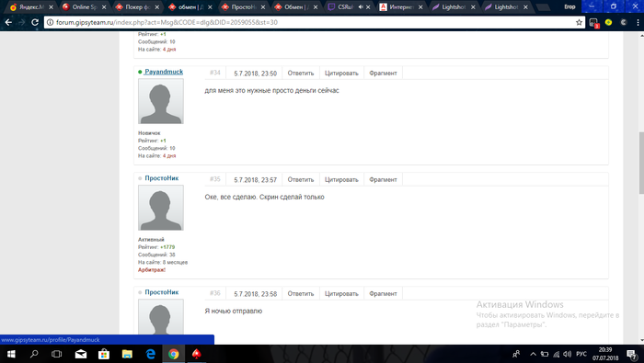
Task: Open Task View on the taskbar
Action: point(57,354)
